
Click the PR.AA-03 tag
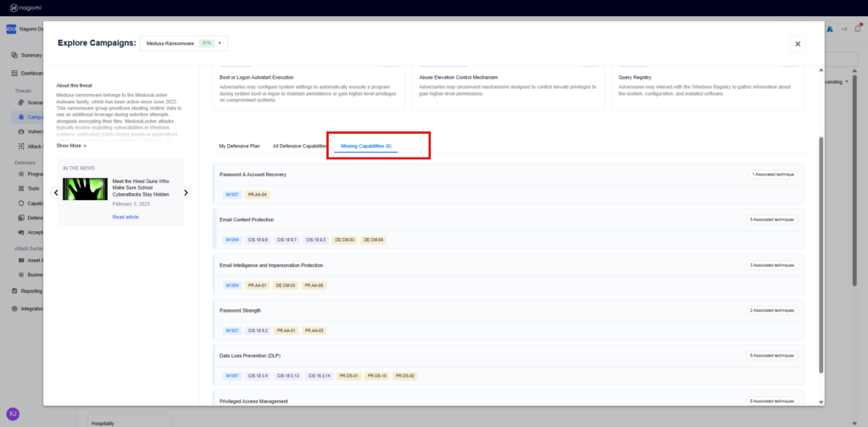point(314,330)
